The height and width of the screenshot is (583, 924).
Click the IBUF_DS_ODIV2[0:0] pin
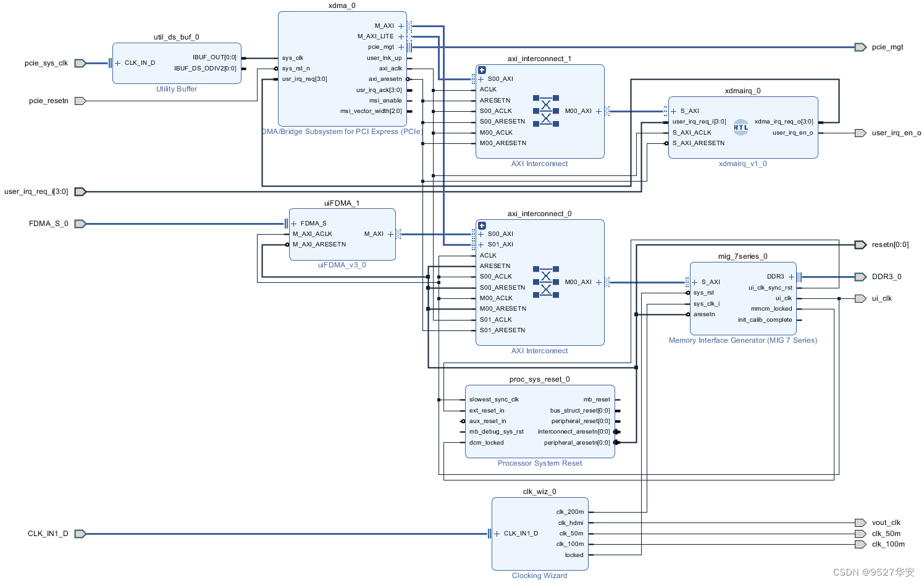click(205, 69)
